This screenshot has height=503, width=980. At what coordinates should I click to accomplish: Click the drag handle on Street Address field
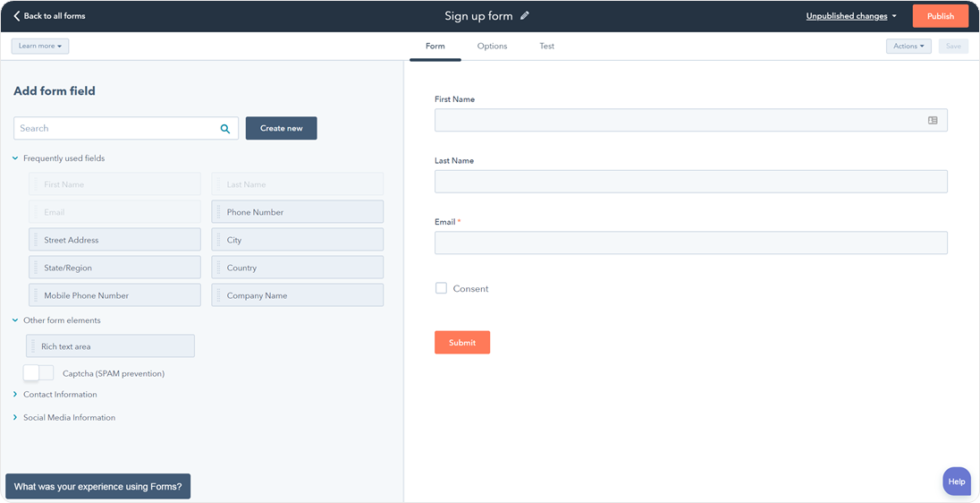click(36, 240)
